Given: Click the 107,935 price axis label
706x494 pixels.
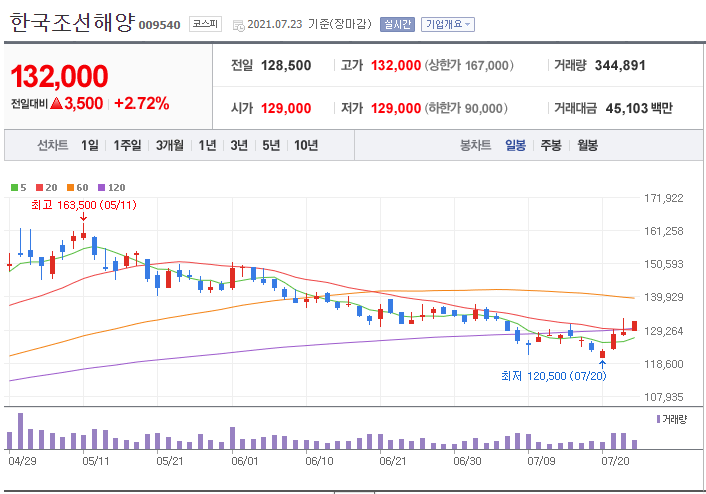Looking at the screenshot, I should 664,397.
